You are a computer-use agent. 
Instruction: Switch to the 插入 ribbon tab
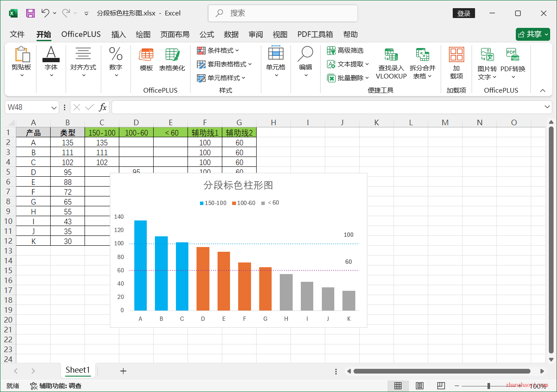click(118, 34)
